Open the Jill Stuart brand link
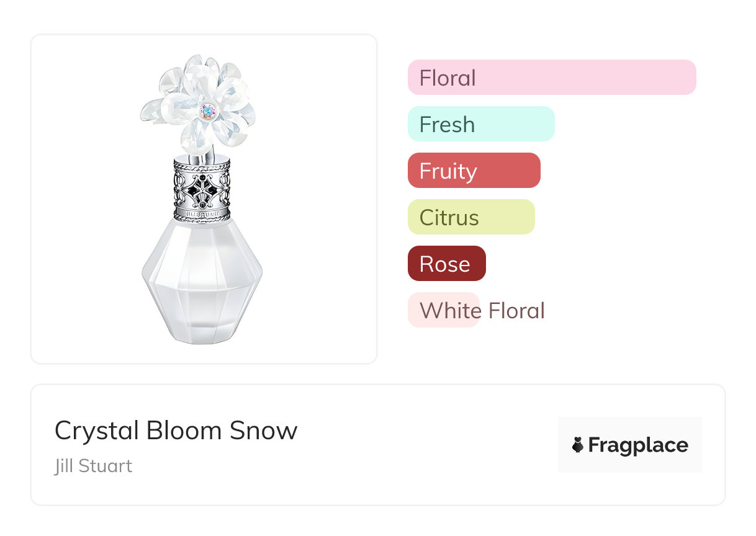The image size is (756, 536). click(93, 466)
